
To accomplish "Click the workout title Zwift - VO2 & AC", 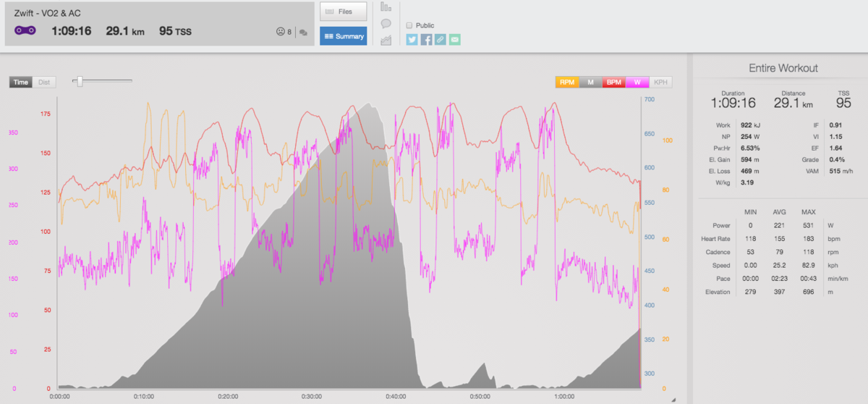I will (x=48, y=13).
